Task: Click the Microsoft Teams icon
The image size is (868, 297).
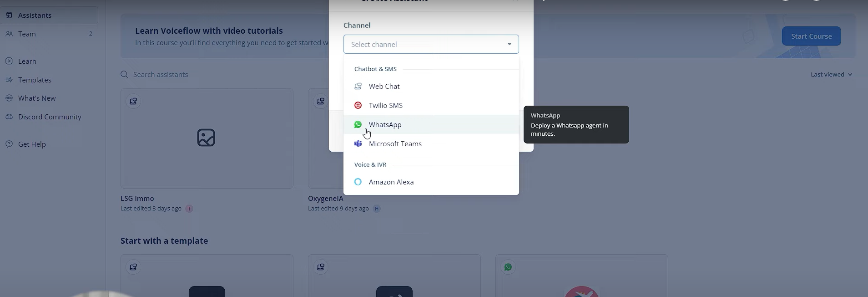Action: (358, 143)
